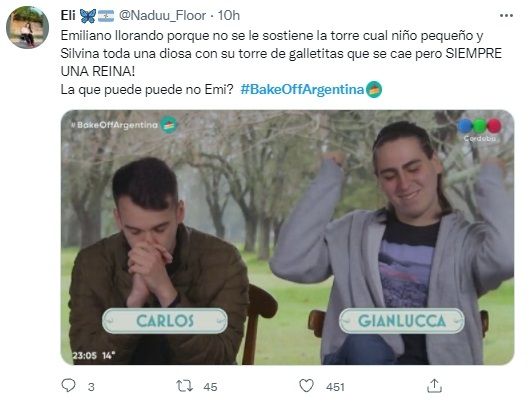The height and width of the screenshot is (405, 529).
Task: Open the three-dot more options menu
Action: 506,16
